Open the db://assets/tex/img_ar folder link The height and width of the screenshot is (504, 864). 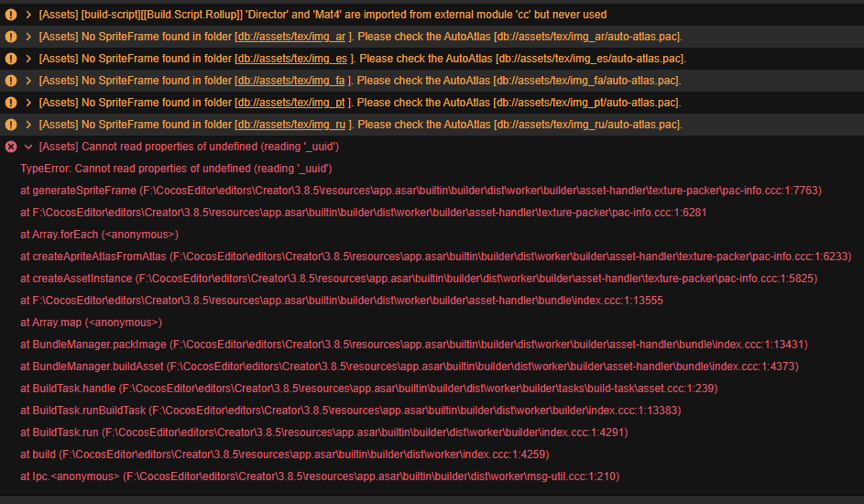coord(291,37)
